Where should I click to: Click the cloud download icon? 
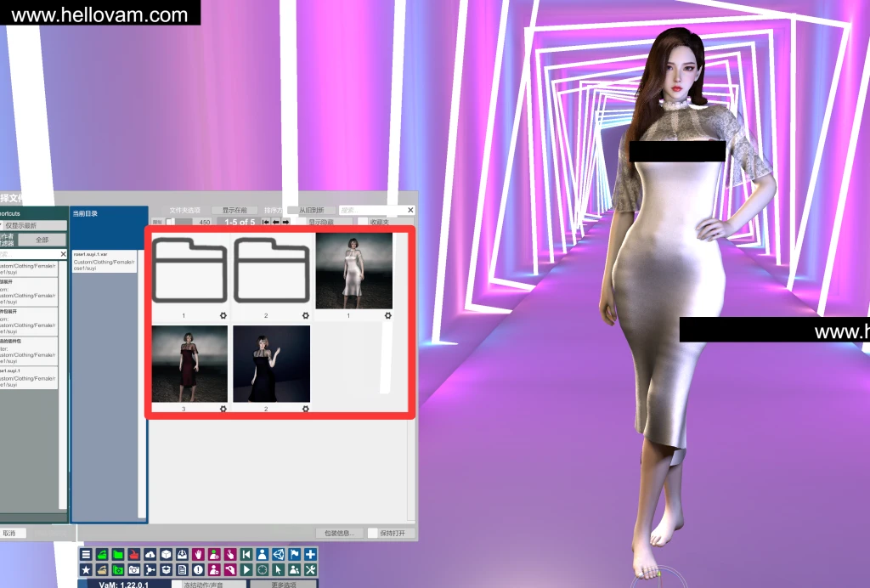(150, 555)
